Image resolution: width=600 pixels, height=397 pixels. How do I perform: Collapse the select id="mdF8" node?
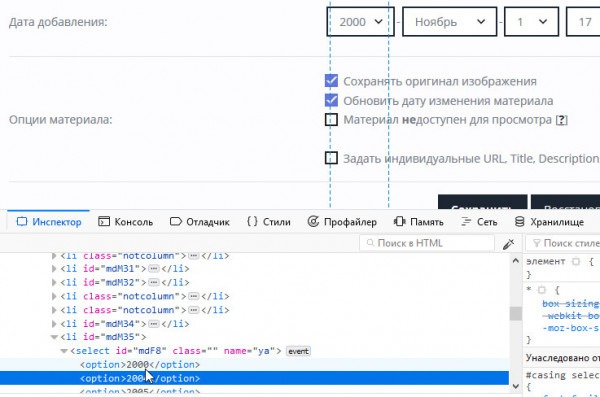[x=64, y=351]
